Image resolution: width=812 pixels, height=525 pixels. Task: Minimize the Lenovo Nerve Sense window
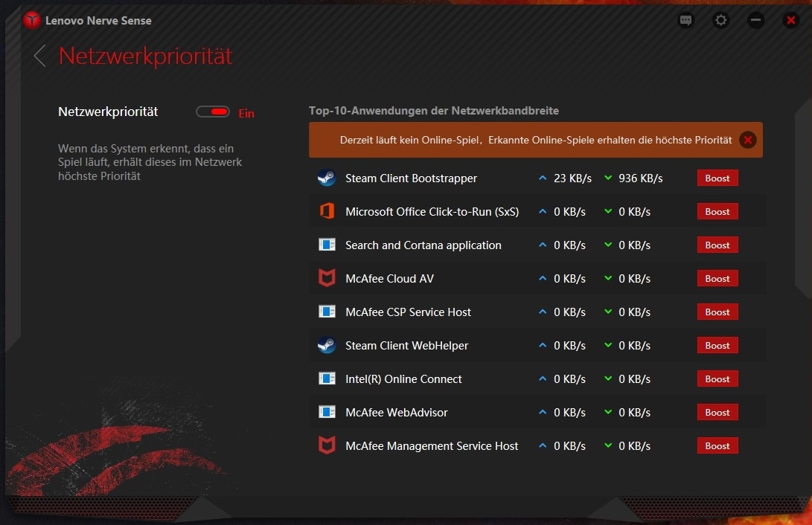point(756,20)
